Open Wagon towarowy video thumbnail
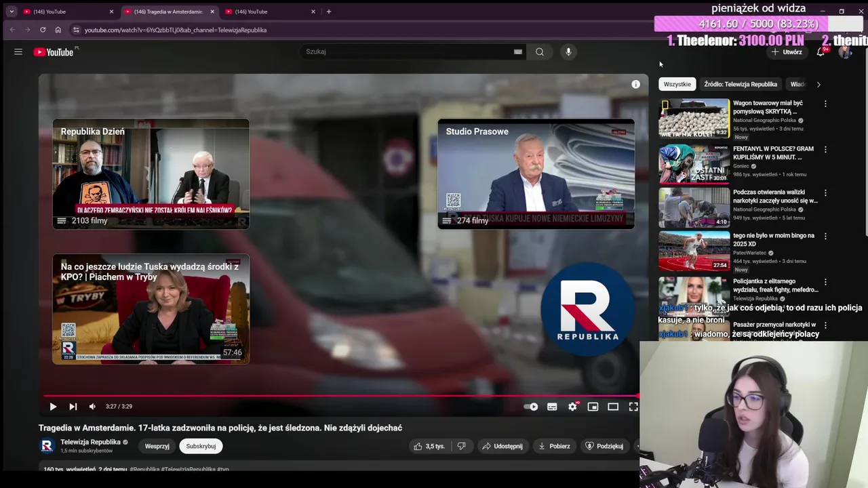 [x=694, y=119]
